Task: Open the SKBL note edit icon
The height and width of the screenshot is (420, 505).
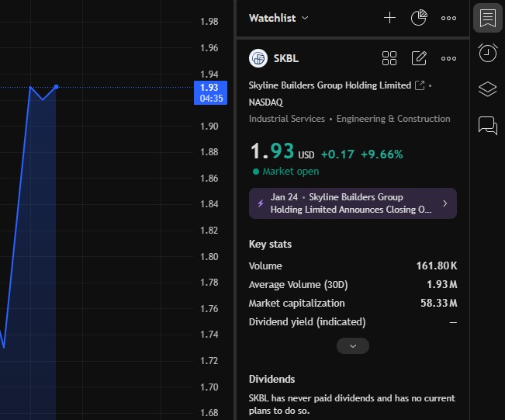Action: [x=419, y=58]
